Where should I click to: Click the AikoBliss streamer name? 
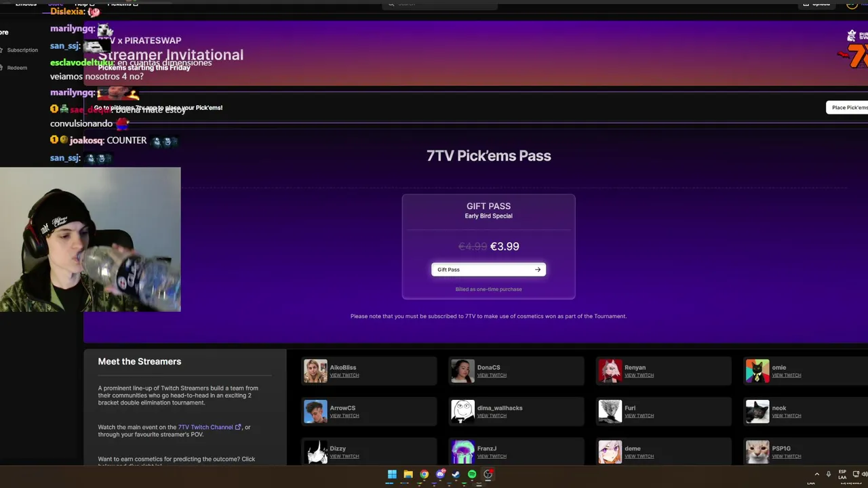coord(342,367)
